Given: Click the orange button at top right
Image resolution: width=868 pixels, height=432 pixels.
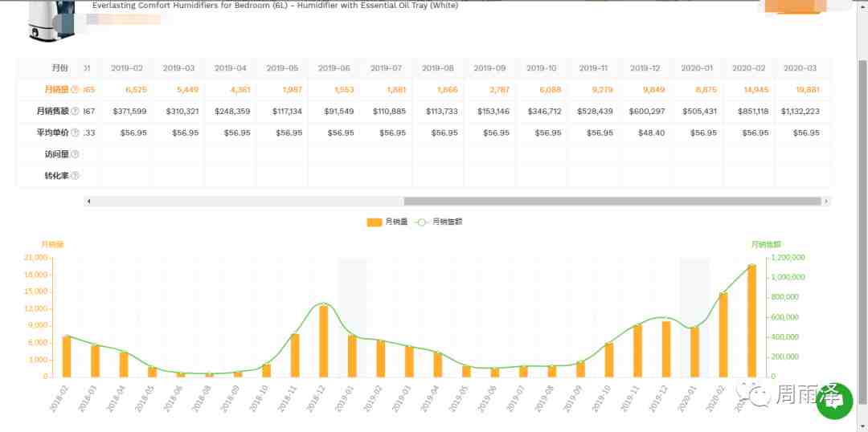Looking at the screenshot, I should [x=794, y=6].
